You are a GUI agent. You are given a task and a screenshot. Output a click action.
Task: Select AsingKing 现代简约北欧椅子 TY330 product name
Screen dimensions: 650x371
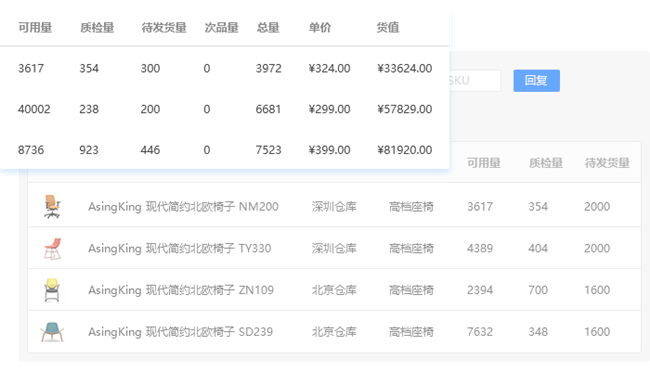[179, 248]
